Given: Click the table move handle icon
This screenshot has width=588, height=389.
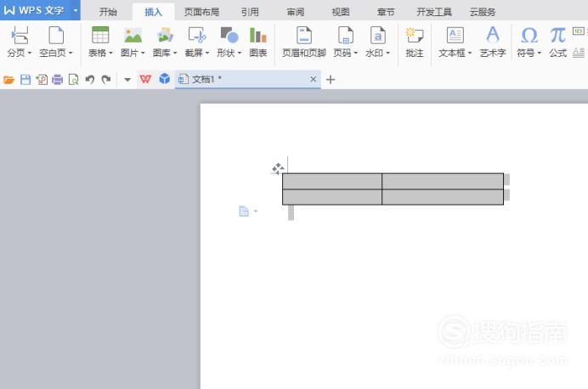Looking at the screenshot, I should click(278, 169).
